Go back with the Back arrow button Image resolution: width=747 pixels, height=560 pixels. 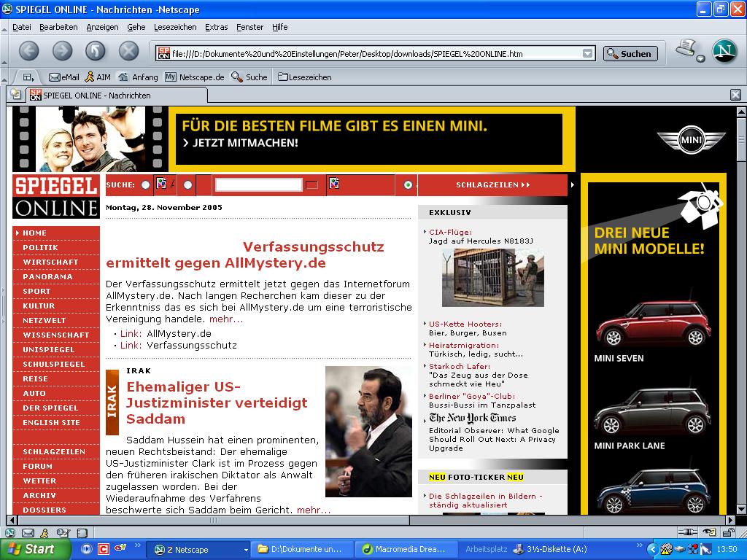tap(29, 52)
